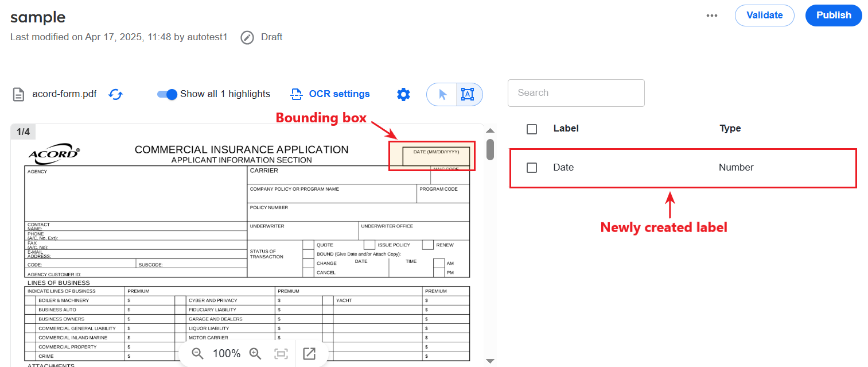868x367 pixels.
Task: Click the POLICY NUMBER field in the form
Action: (359, 213)
